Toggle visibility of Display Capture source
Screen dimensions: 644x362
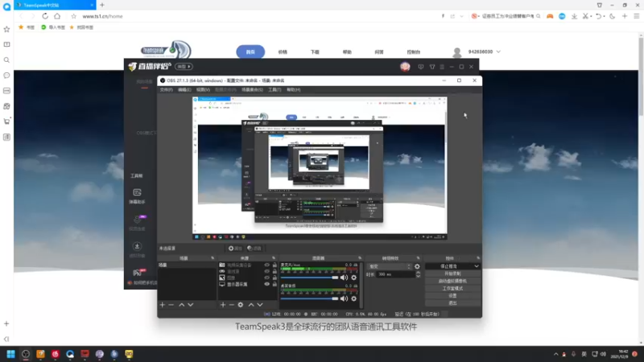click(267, 284)
